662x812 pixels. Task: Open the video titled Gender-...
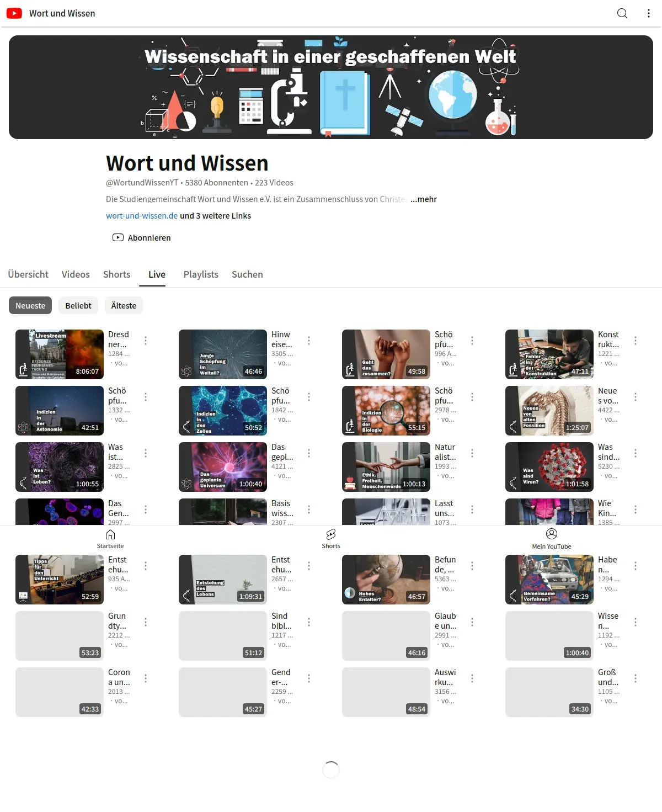[281, 677]
